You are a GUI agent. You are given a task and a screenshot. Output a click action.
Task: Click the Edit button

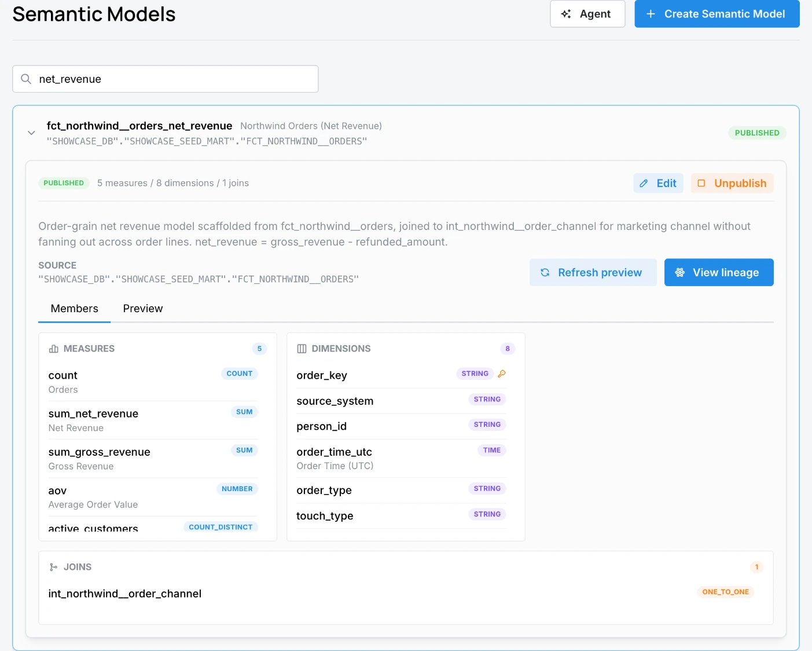tap(659, 183)
